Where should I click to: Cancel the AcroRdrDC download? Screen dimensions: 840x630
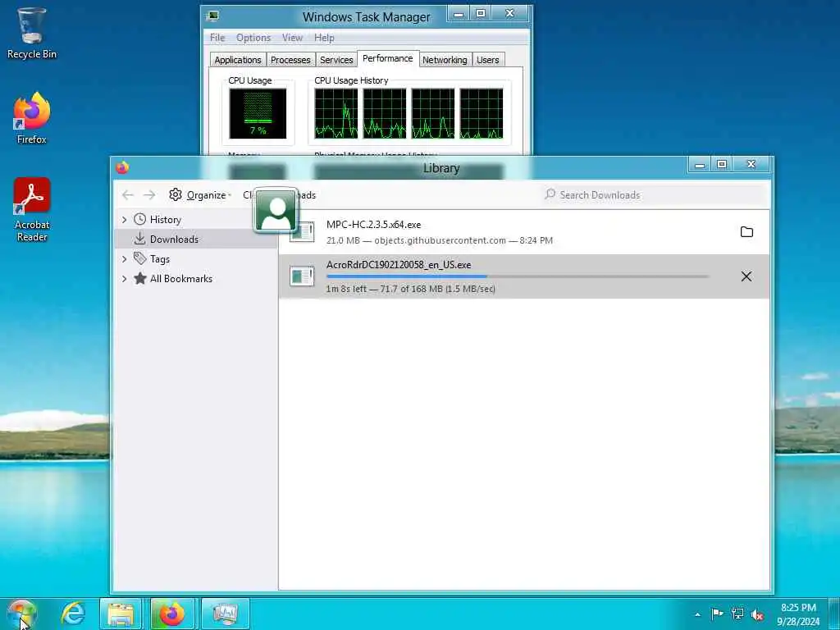(x=746, y=276)
